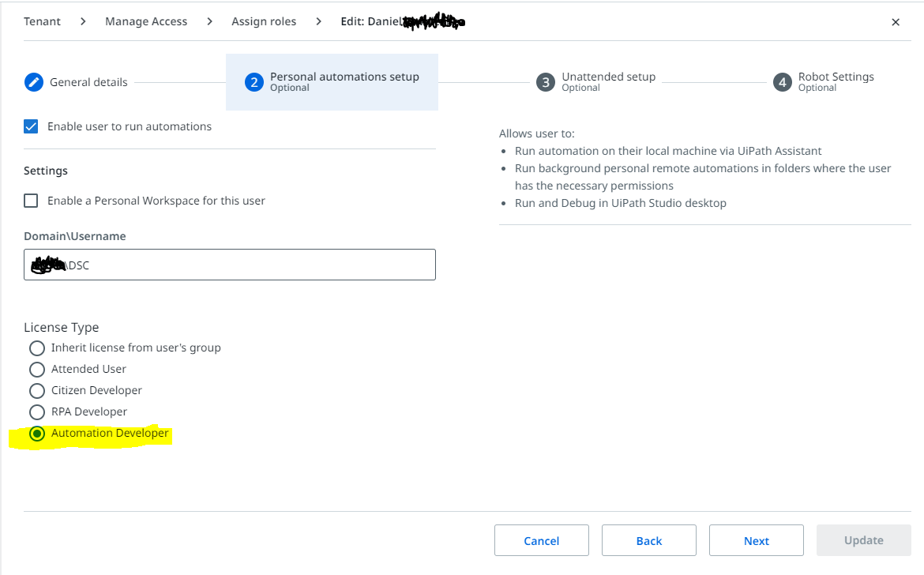Select the RPA Developer license type
The image size is (924, 575).
[36, 412]
